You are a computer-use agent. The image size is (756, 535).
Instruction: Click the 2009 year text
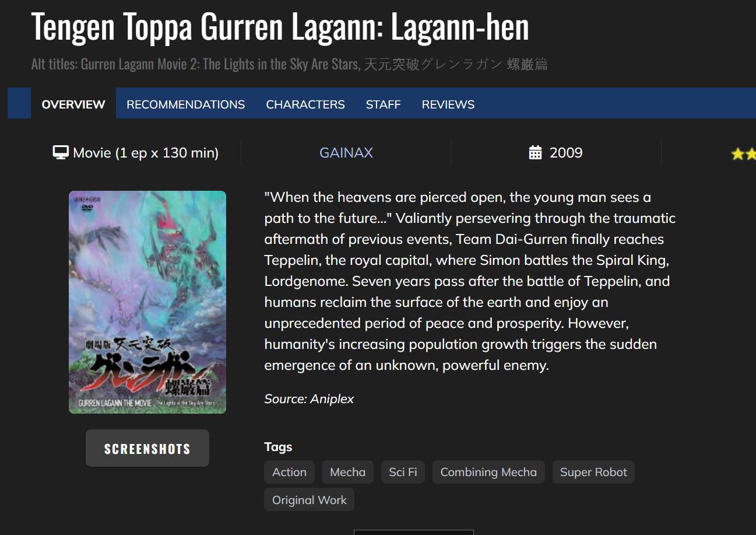566,153
